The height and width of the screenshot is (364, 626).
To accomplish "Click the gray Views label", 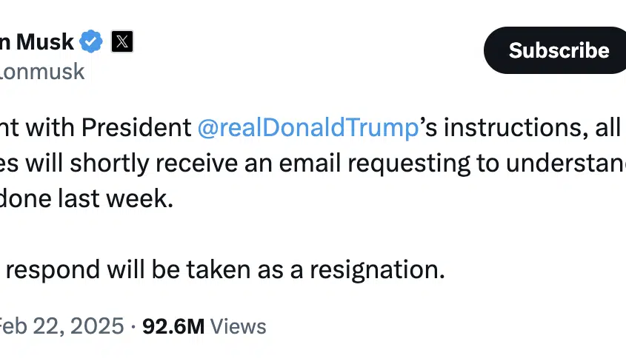I will point(239,326).
